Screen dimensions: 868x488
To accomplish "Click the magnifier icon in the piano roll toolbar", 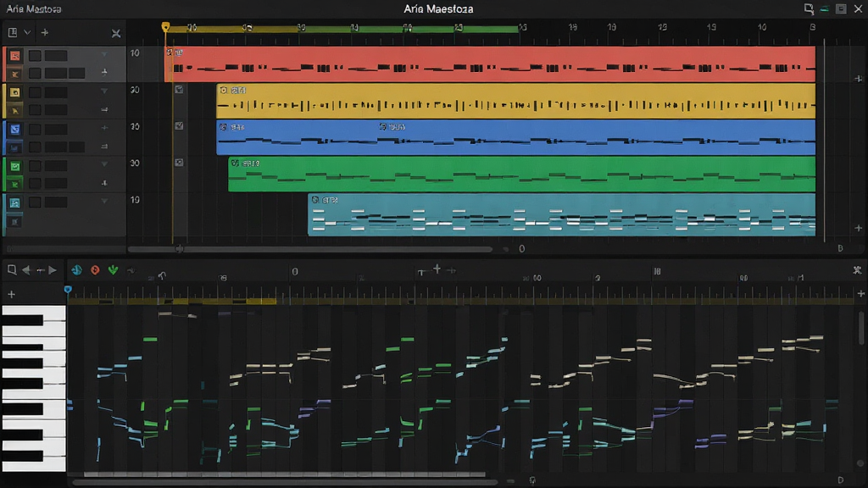I will (12, 270).
